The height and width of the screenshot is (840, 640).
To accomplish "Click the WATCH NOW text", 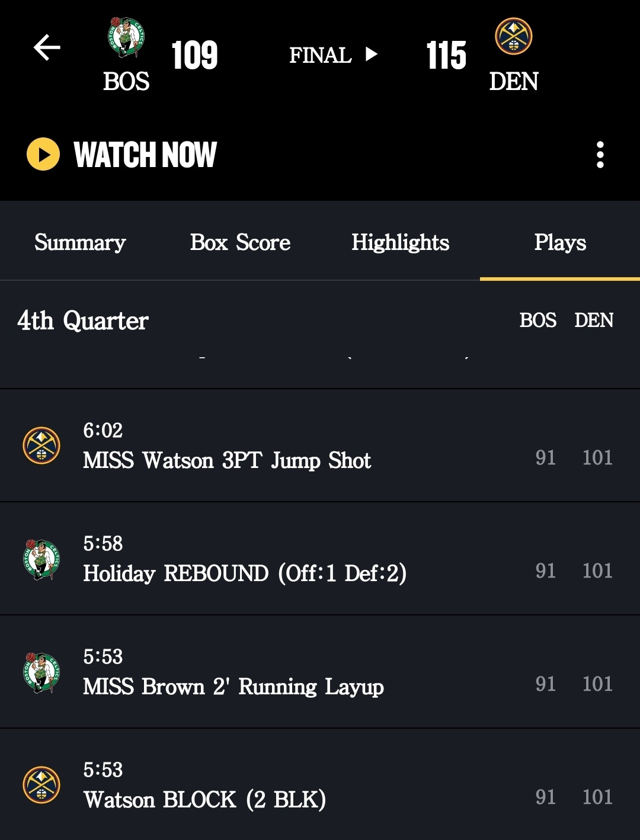I will [145, 155].
